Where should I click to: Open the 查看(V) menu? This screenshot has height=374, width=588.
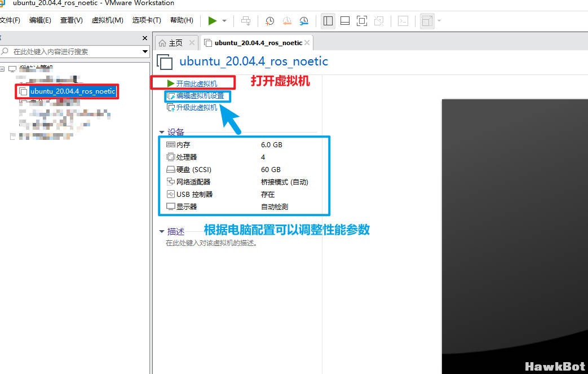[71, 20]
